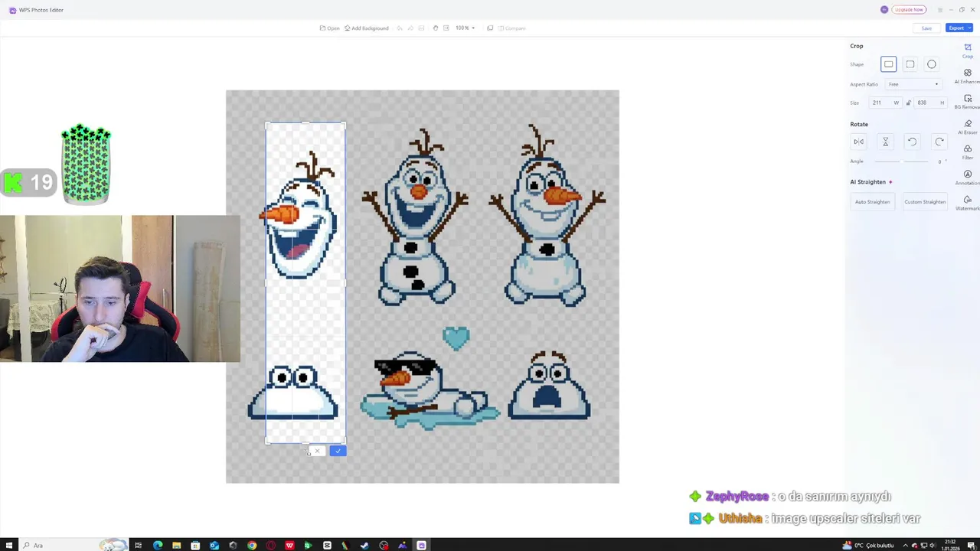980x551 pixels.
Task: Rotate image clockwise
Action: pyautogui.click(x=939, y=142)
